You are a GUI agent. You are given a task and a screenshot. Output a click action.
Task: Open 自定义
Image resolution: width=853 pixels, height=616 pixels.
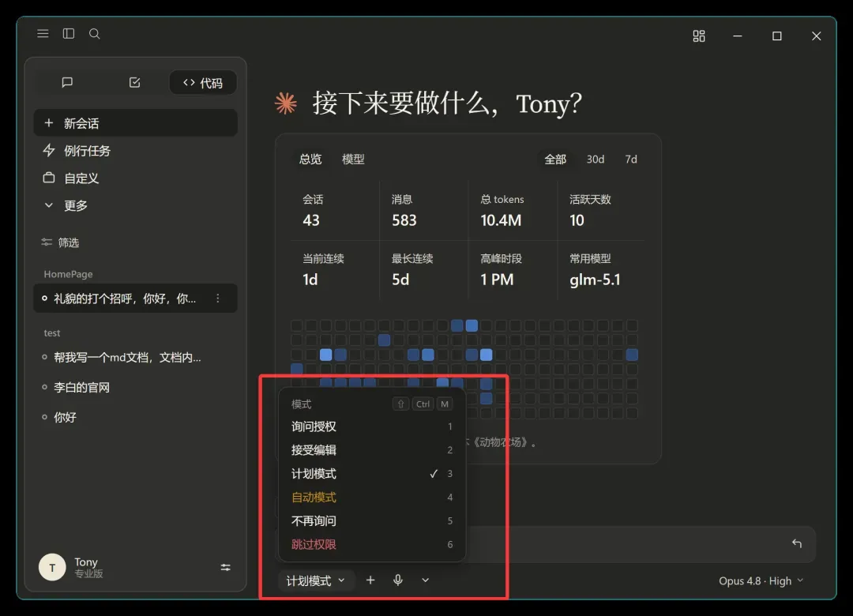point(136,178)
